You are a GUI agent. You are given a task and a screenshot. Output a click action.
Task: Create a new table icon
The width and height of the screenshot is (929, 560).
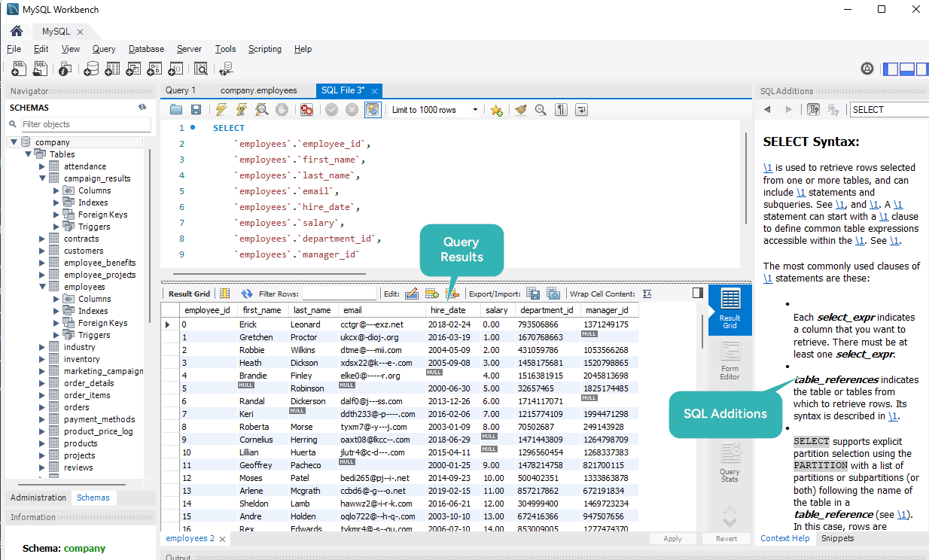pos(112,68)
